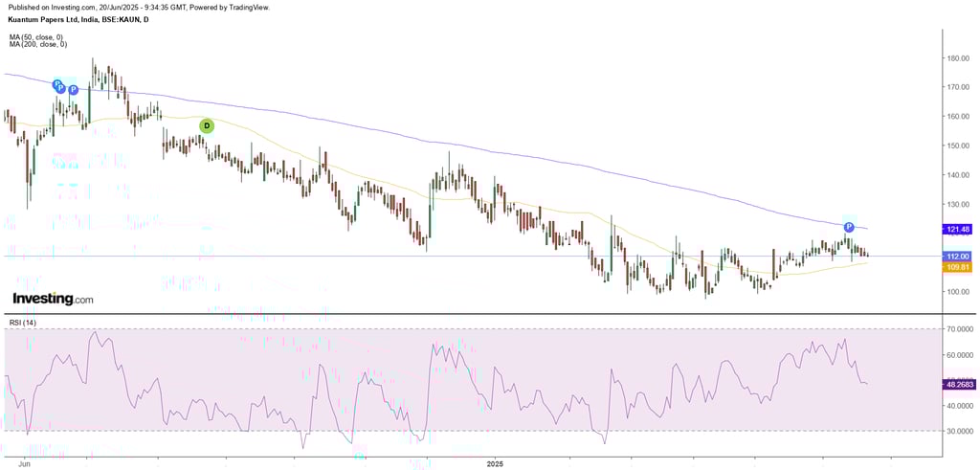Click the 160.00 price axis label
Screen dimensions: 980x470
point(959,117)
